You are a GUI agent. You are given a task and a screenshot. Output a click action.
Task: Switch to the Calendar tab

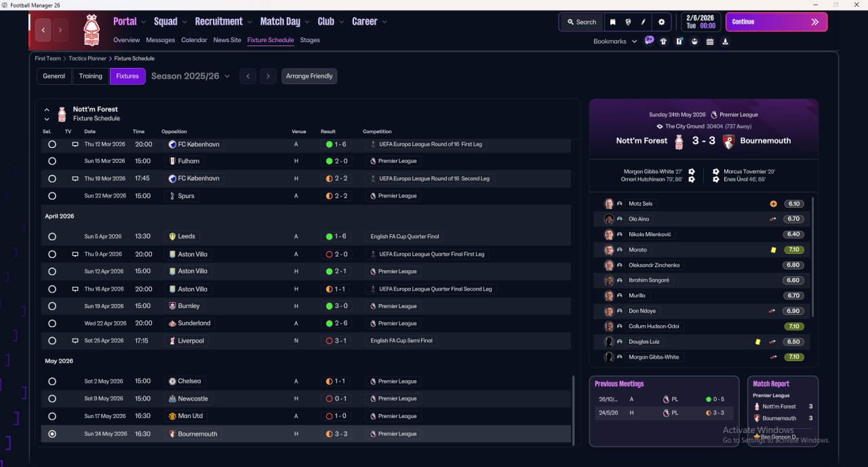[194, 40]
